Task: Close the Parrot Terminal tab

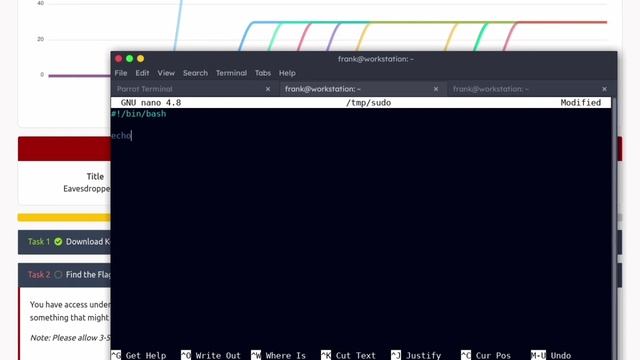Action: click(x=268, y=89)
